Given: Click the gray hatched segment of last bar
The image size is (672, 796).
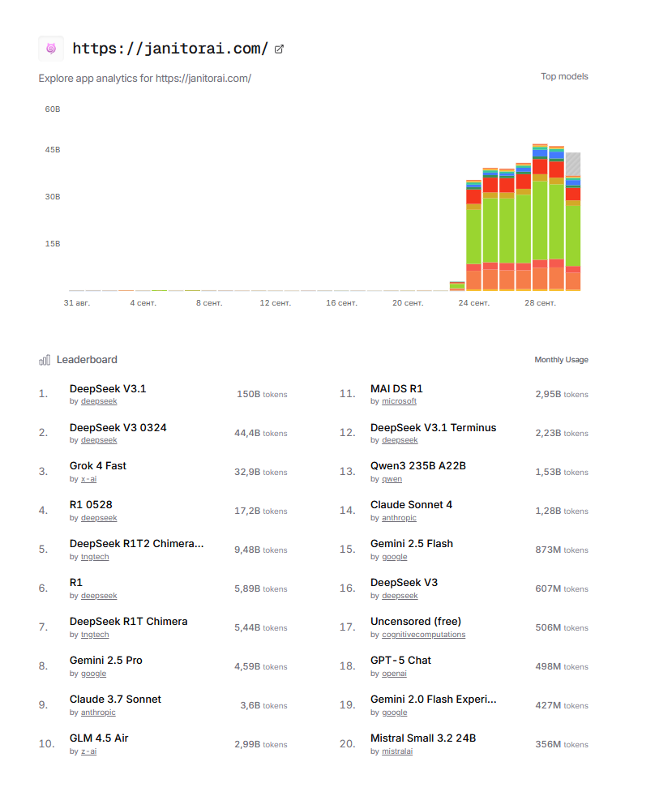Looking at the screenshot, I should [x=573, y=163].
